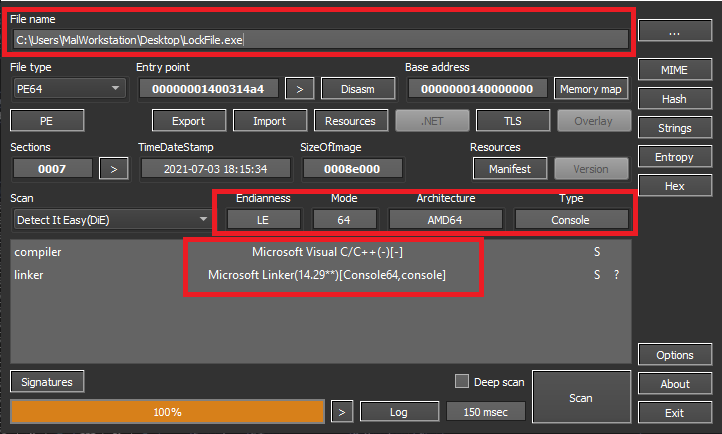Screen dimensions: 722x434
Task: Open the Hash tool
Action: point(675,99)
